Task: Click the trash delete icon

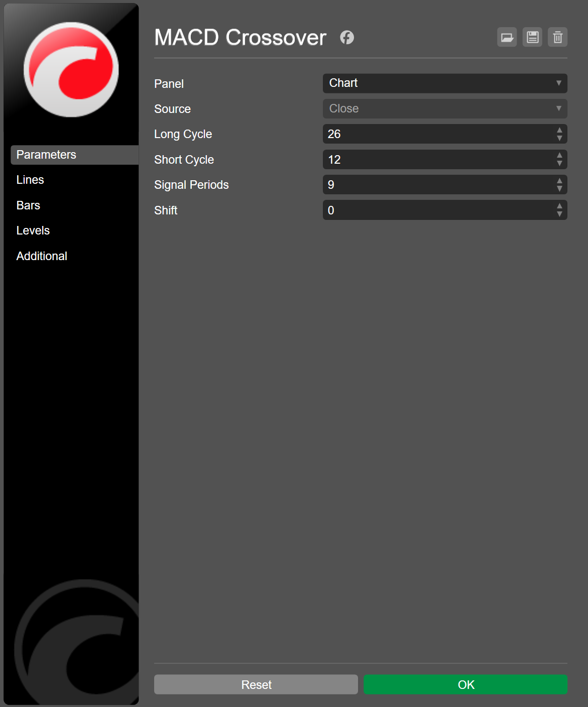Action: point(557,37)
